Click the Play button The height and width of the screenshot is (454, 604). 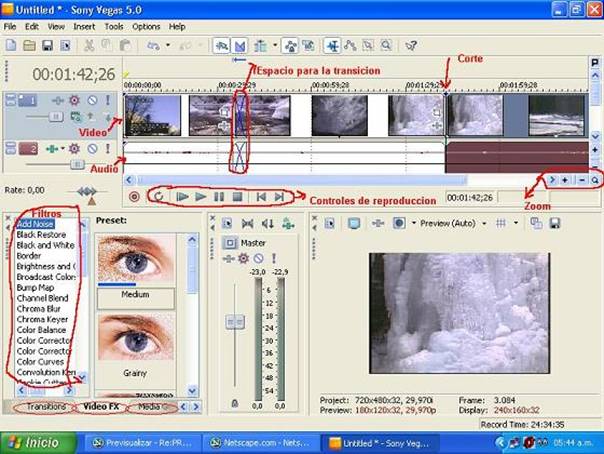pos(200,197)
